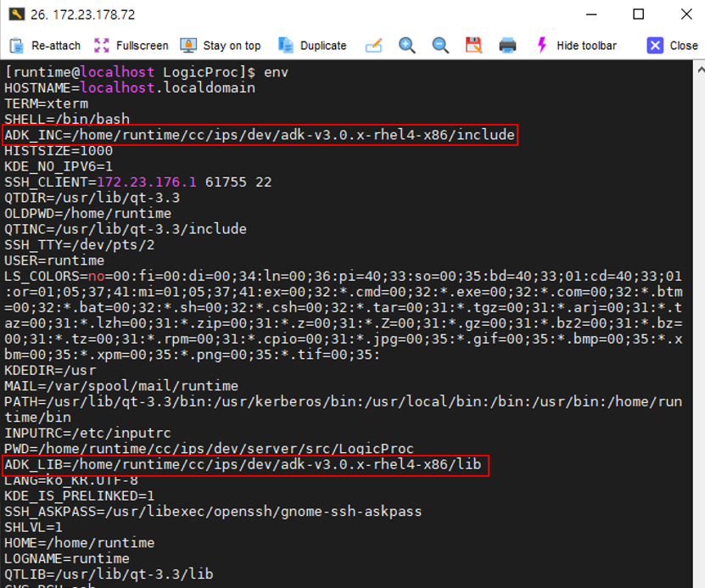Click the highlighted ADK_INC environment line

point(260,135)
